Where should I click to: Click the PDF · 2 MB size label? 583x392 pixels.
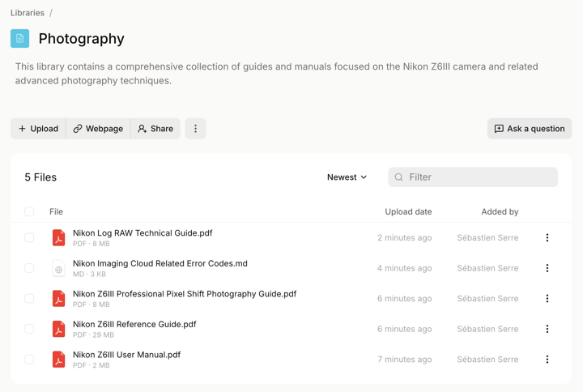(91, 365)
